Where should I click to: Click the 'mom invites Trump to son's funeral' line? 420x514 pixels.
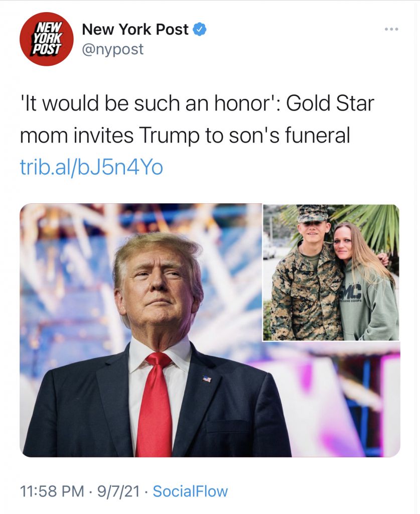coord(185,136)
